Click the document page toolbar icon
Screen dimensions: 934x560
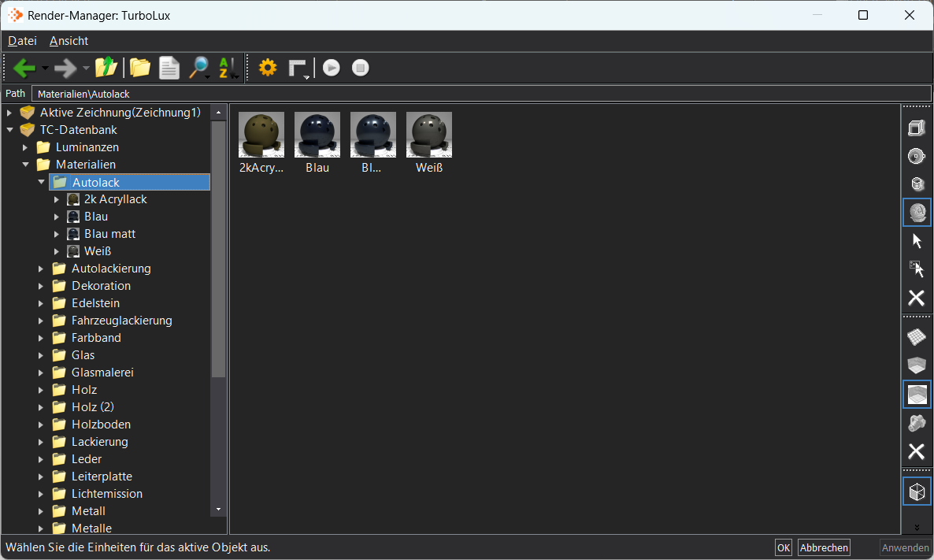point(169,67)
